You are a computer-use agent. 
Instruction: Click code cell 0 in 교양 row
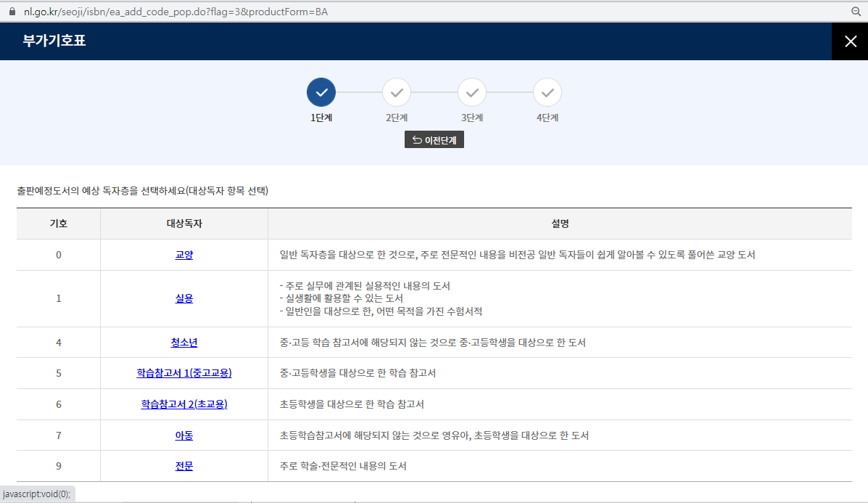[x=58, y=255]
